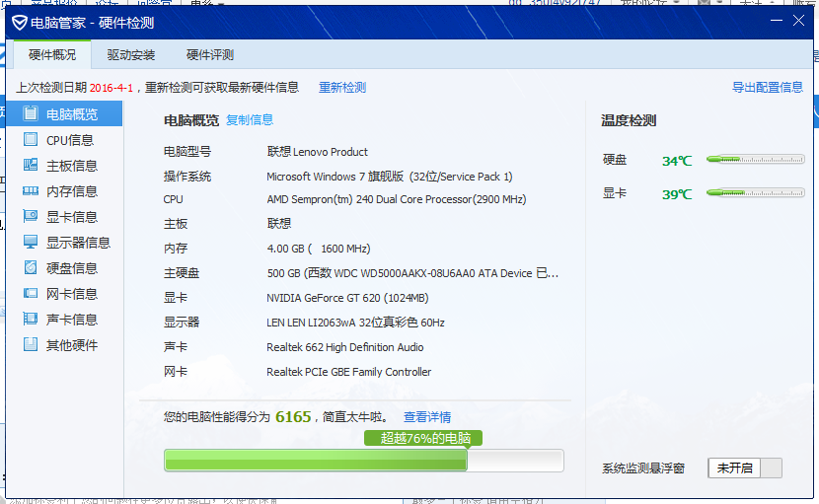Image resolution: width=819 pixels, height=504 pixels.
Task: Select the 电脑概览 sidebar icon
Action: click(31, 113)
